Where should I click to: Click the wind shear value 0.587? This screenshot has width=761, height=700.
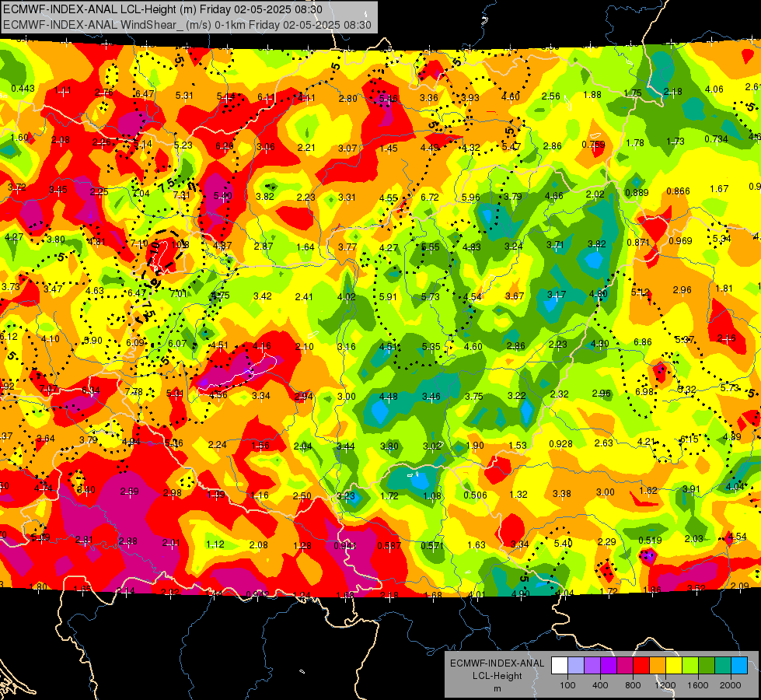coord(389,546)
